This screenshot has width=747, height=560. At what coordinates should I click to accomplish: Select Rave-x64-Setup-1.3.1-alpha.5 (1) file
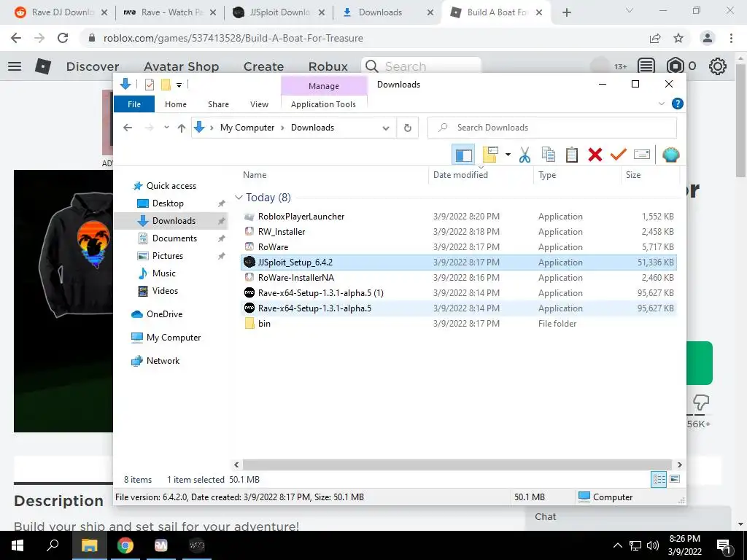(458, 293)
